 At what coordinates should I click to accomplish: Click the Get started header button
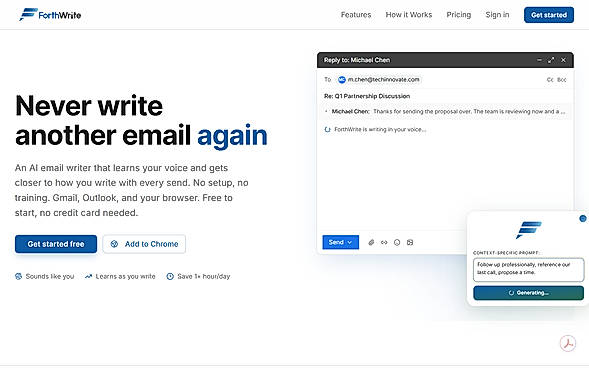tap(549, 15)
